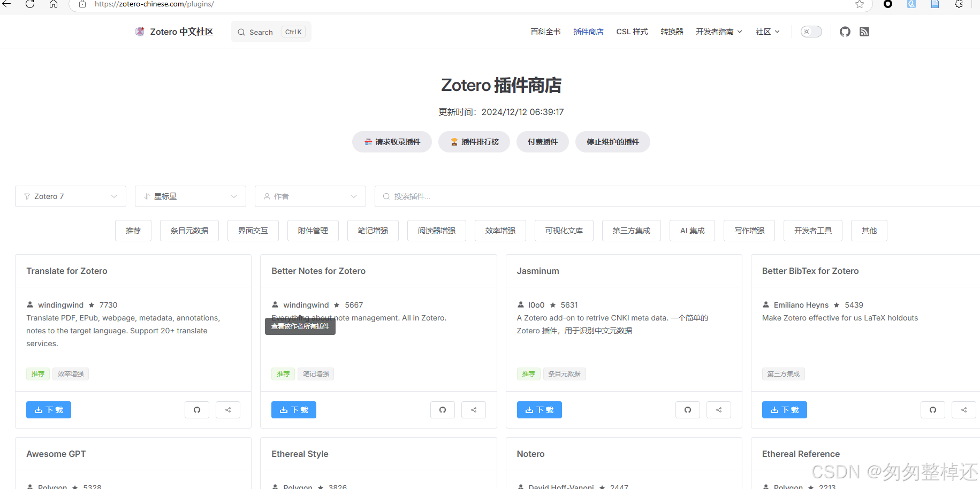
Task: Filter plugins by 界面交互 category
Action: click(253, 231)
